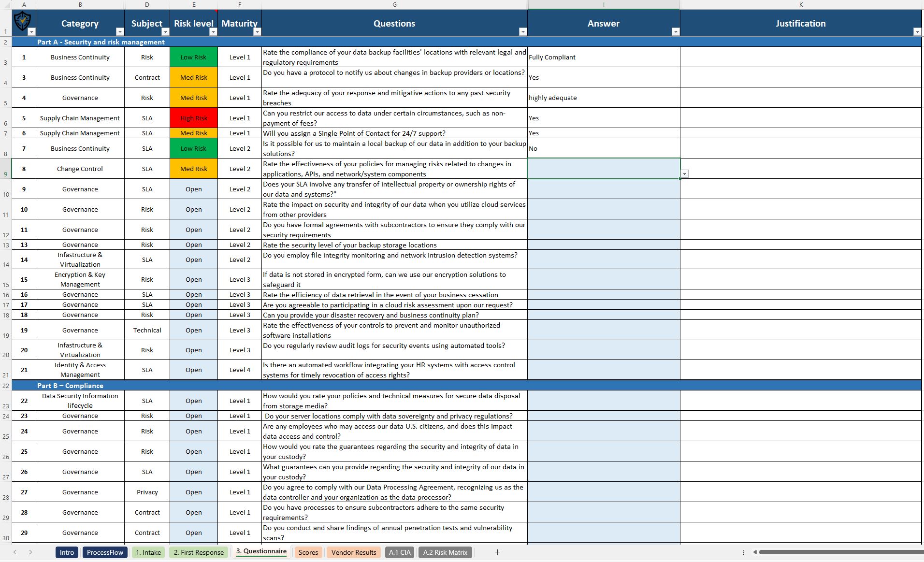Add a new worksheet with the plus icon
Image resolution: width=924 pixels, height=562 pixels.
497,552
